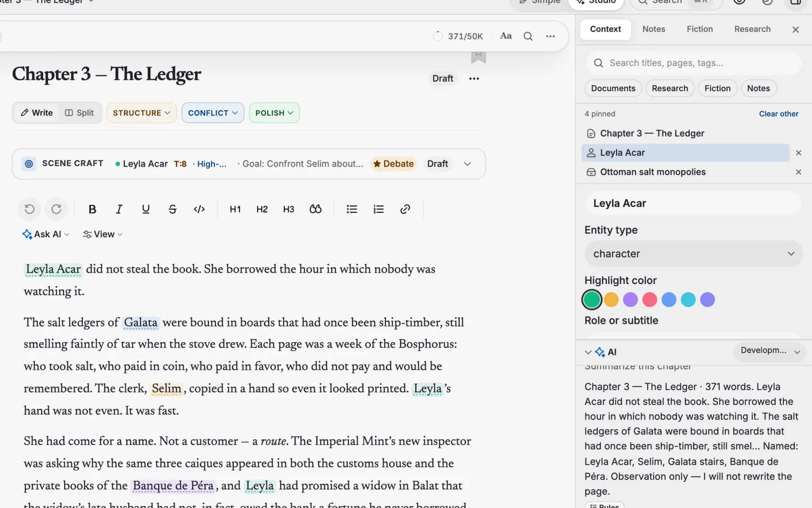812x508 pixels.
Task: Switch to Write mode
Action: click(37, 113)
